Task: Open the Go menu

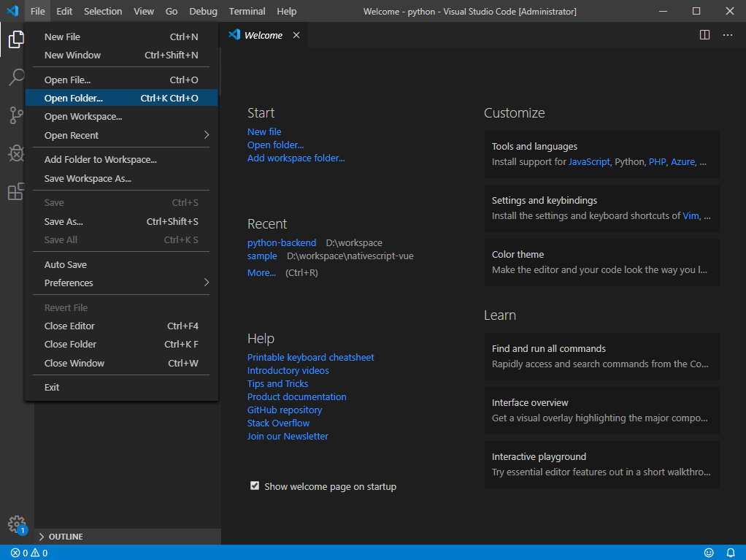Action: tap(172, 11)
